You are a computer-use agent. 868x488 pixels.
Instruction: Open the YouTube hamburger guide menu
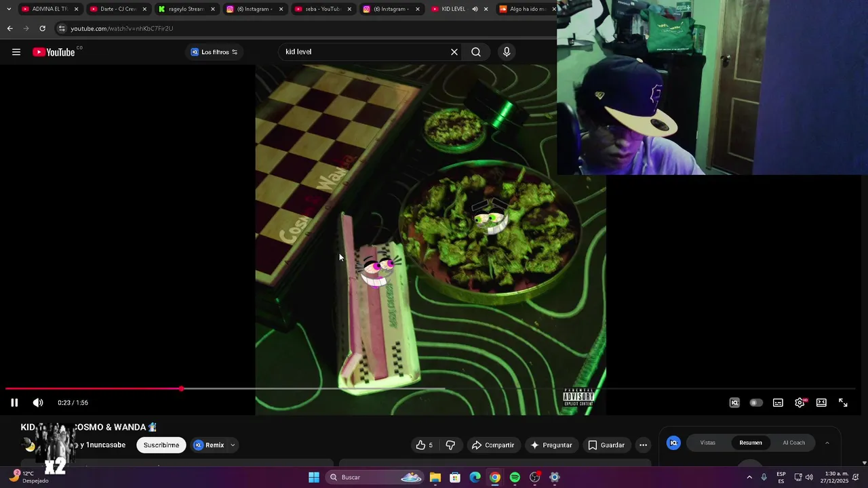pos(16,52)
